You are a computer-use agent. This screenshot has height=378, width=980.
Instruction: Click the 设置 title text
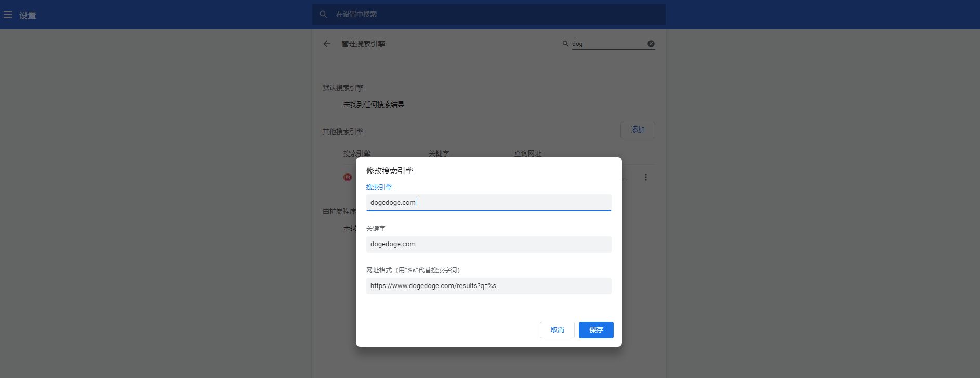pyautogui.click(x=28, y=16)
